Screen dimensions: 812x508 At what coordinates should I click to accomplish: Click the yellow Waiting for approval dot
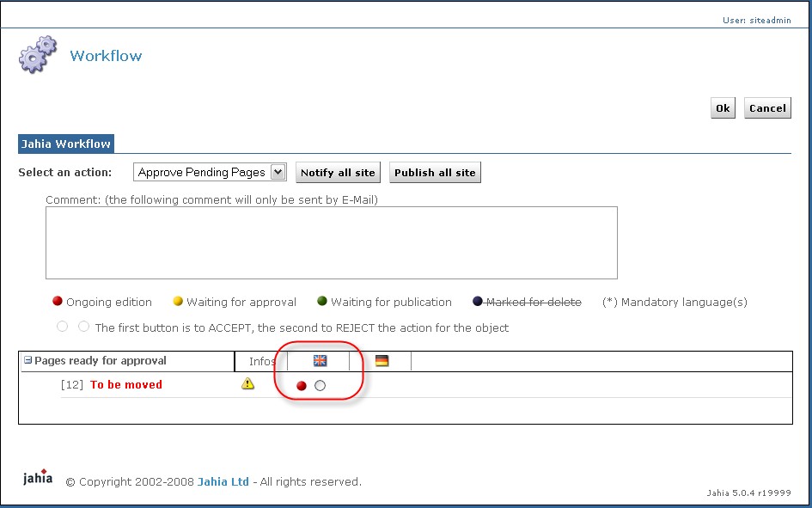178,301
